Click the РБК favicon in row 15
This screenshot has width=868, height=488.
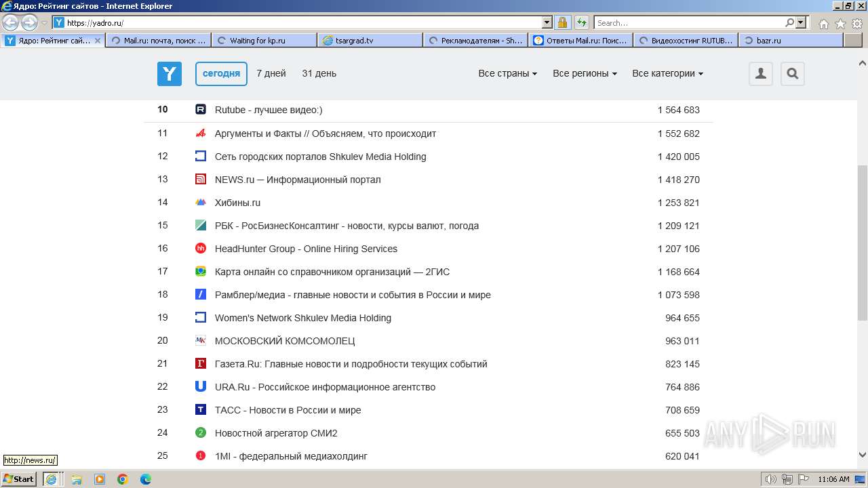(201, 225)
